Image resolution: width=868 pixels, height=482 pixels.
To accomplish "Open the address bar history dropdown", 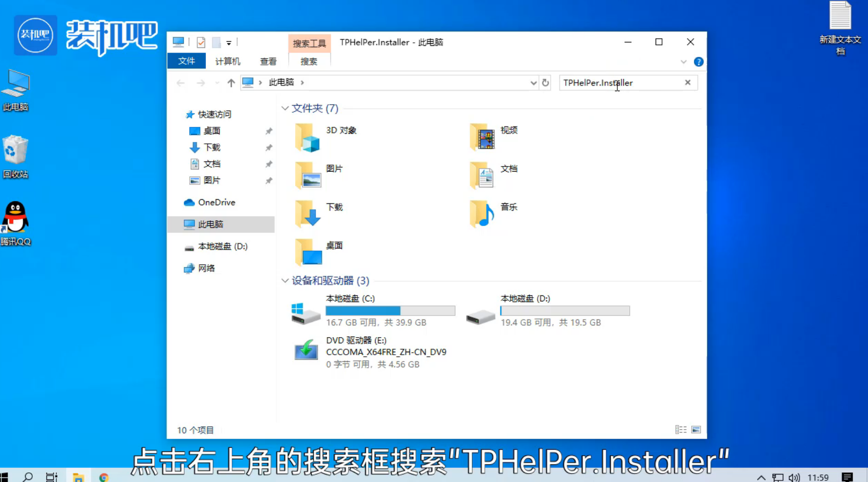I will pyautogui.click(x=533, y=83).
